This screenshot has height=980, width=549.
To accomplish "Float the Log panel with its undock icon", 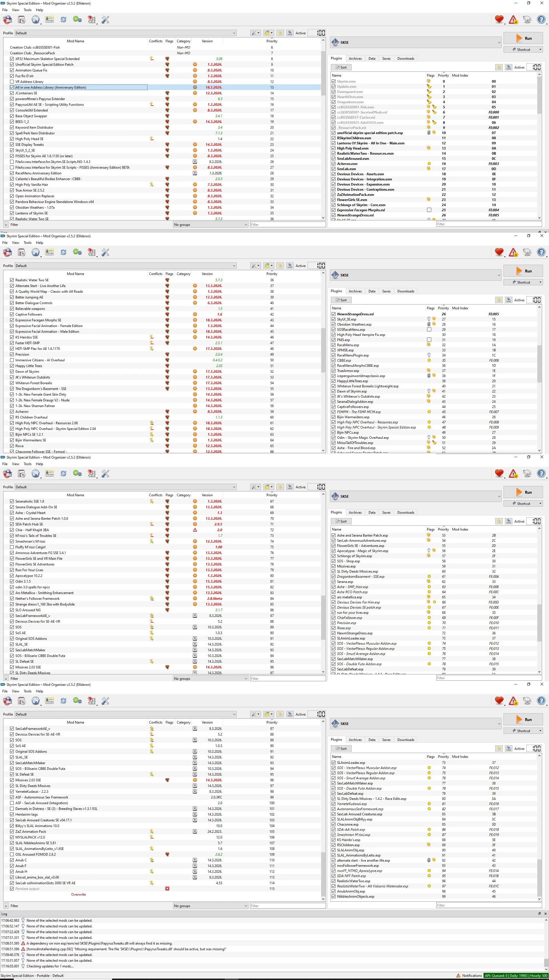I will [539, 913].
